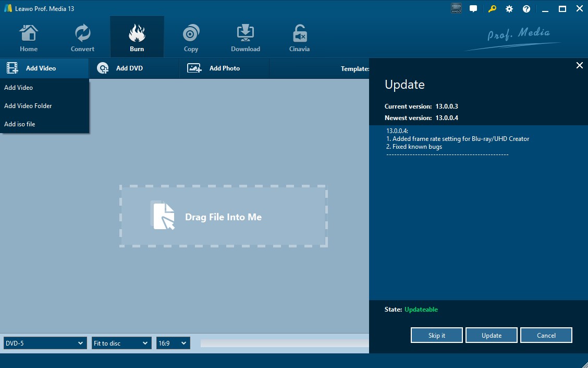Choose Add iso file option
The height and width of the screenshot is (368, 588).
click(x=22, y=124)
